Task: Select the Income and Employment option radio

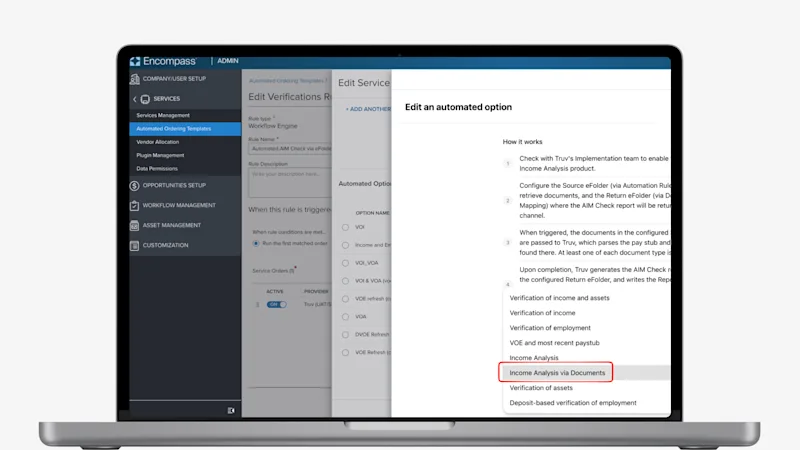Action: click(x=345, y=245)
